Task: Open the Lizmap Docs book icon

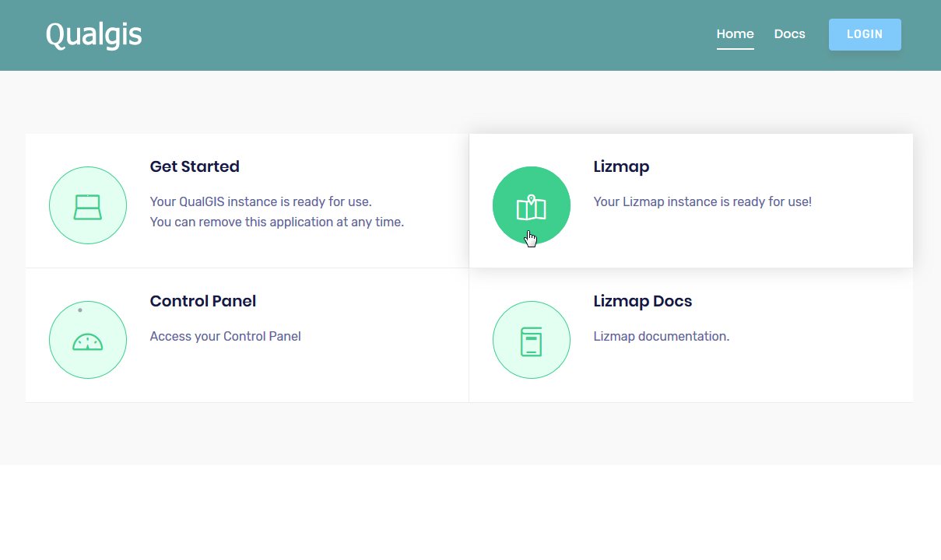Action: [x=532, y=340]
